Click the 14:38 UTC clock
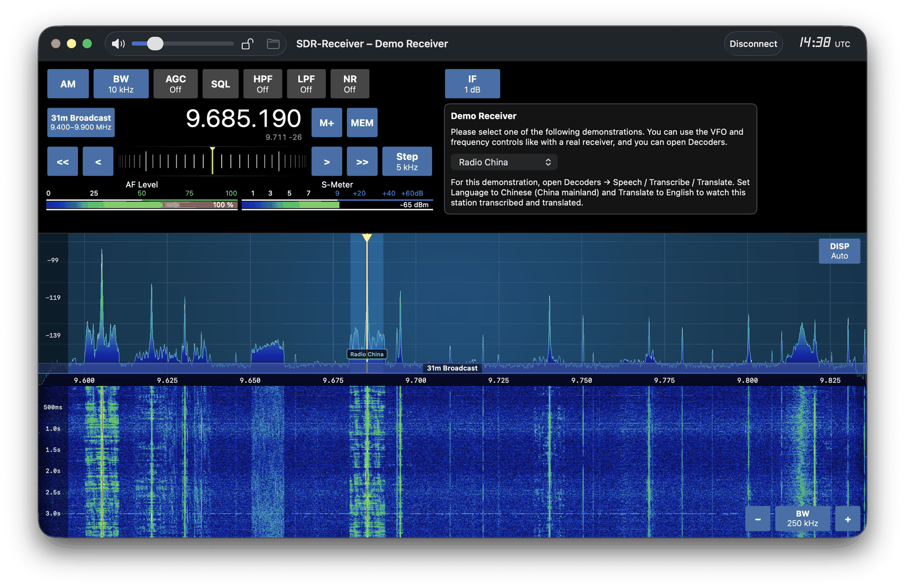Viewport: 905px width, 588px height. [x=825, y=43]
